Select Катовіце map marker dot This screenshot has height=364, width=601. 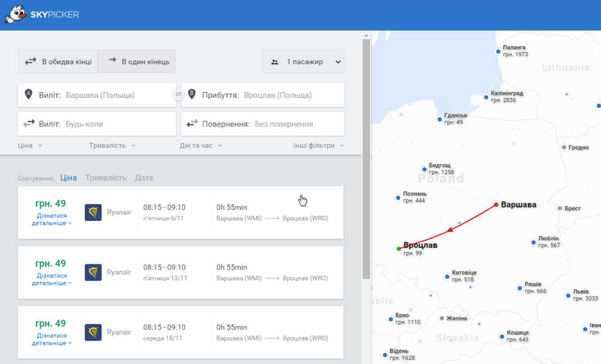447,276
